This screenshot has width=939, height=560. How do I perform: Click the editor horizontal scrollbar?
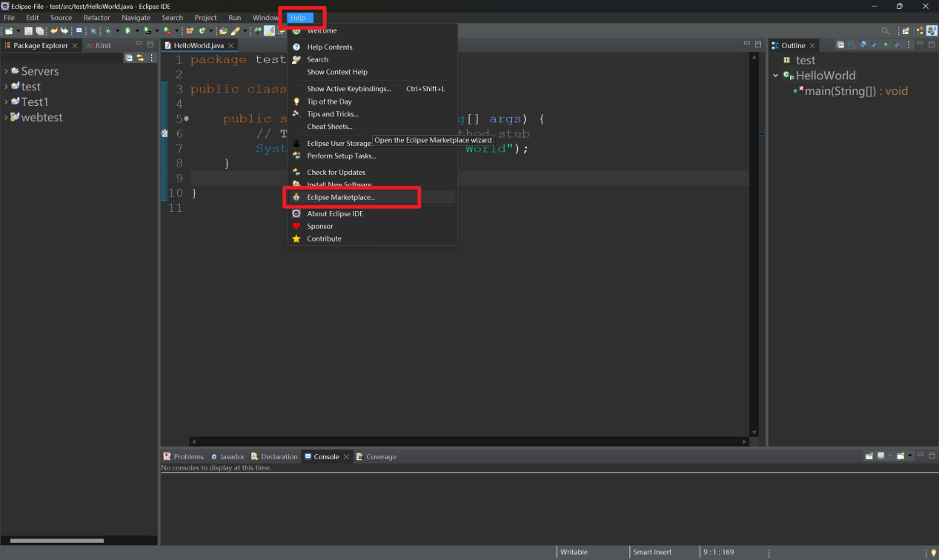click(x=468, y=441)
